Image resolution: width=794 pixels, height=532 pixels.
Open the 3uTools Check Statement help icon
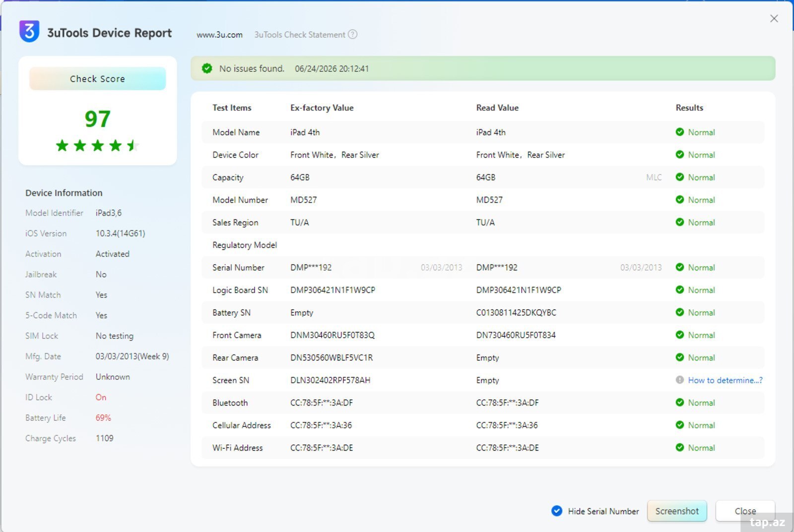352,34
